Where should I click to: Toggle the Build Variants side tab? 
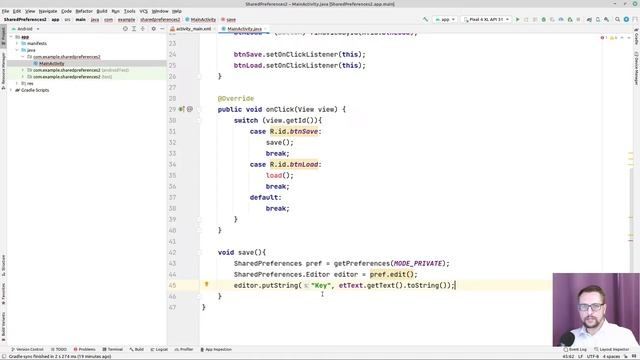coord(3,327)
